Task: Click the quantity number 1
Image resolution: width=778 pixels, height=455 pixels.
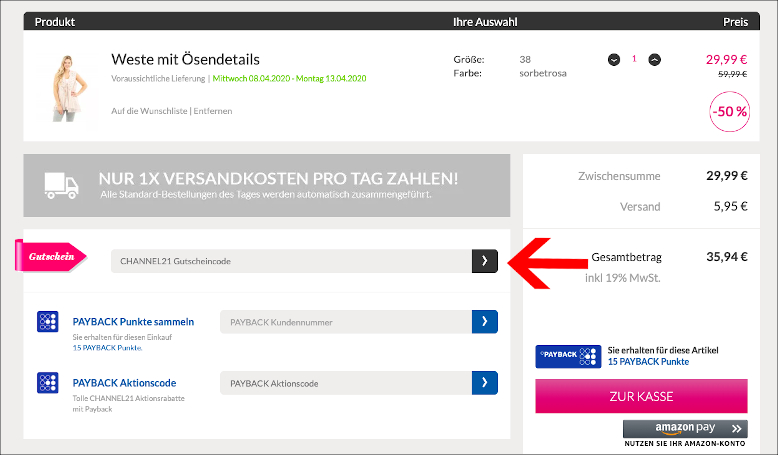Action: pyautogui.click(x=634, y=59)
